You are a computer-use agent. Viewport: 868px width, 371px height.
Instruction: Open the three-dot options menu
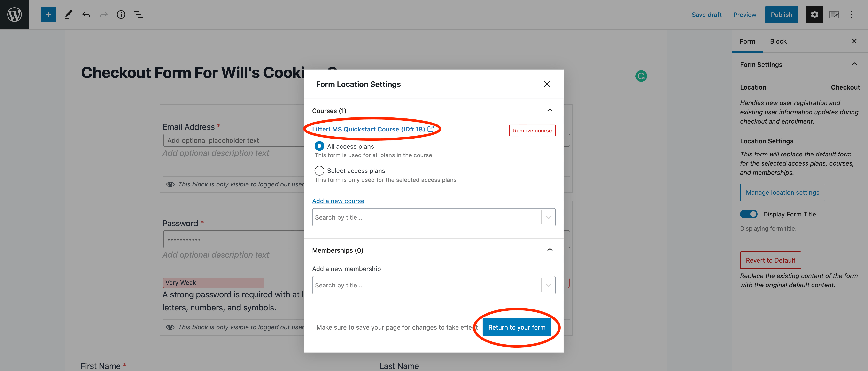pyautogui.click(x=851, y=15)
